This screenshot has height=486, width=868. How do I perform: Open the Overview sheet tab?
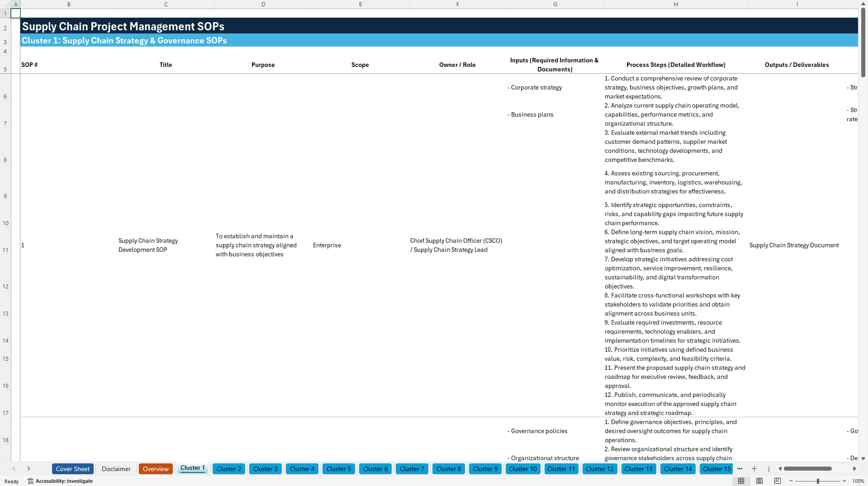(x=156, y=469)
